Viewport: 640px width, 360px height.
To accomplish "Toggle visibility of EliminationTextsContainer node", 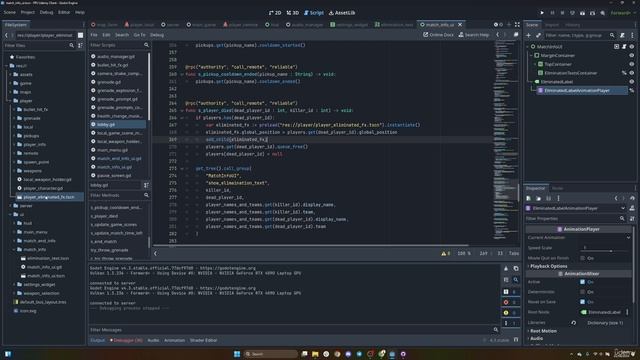I will [632, 73].
